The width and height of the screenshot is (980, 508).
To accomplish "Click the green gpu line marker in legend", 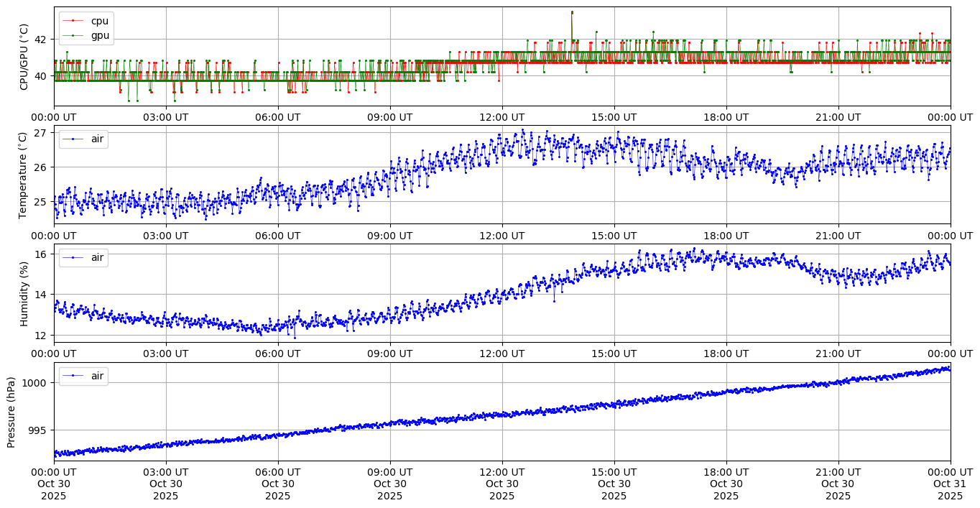I will [72, 34].
